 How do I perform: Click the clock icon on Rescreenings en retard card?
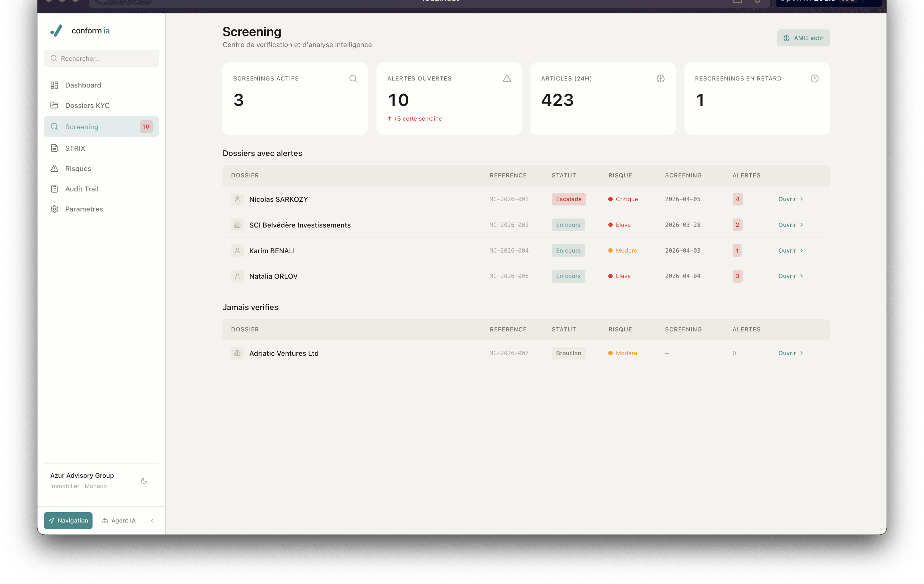click(814, 79)
